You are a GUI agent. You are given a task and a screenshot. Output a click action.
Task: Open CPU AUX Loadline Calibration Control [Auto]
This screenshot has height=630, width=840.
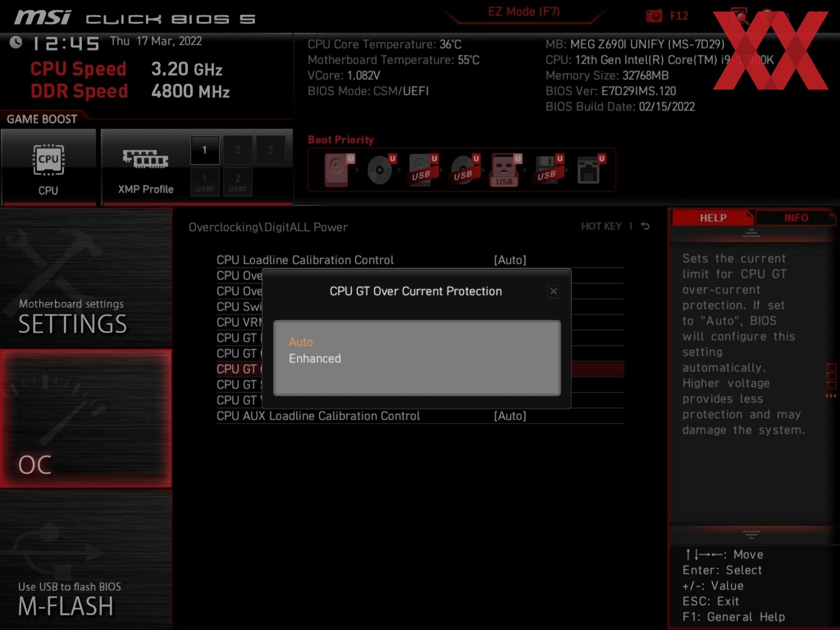click(510, 416)
